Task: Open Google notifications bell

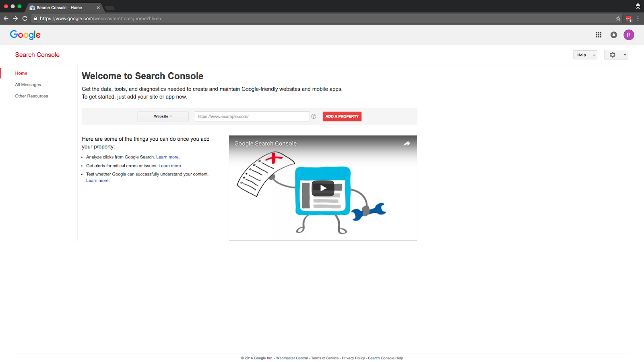Action: point(614,35)
